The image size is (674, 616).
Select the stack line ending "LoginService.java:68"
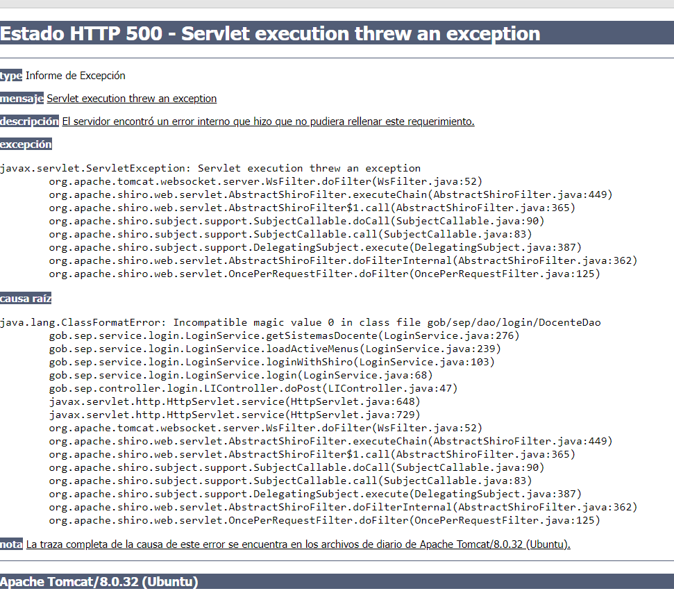(x=241, y=375)
